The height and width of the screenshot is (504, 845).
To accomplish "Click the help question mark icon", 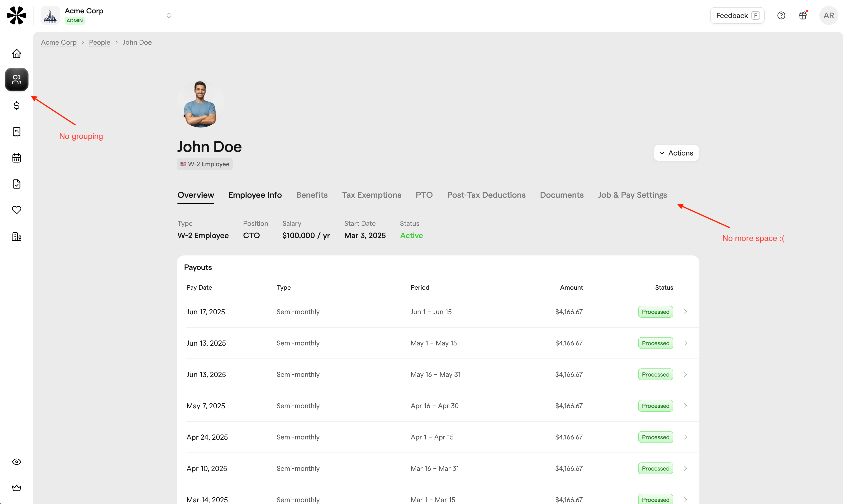I will pyautogui.click(x=781, y=16).
